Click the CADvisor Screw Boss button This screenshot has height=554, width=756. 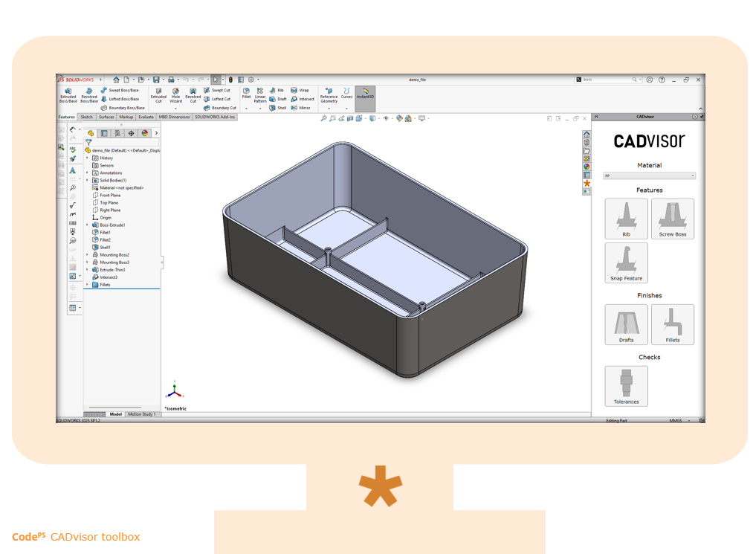[673, 219]
